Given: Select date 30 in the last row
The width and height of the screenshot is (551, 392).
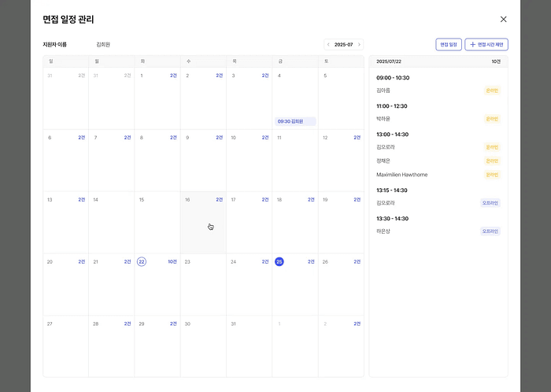Looking at the screenshot, I should point(187,324).
